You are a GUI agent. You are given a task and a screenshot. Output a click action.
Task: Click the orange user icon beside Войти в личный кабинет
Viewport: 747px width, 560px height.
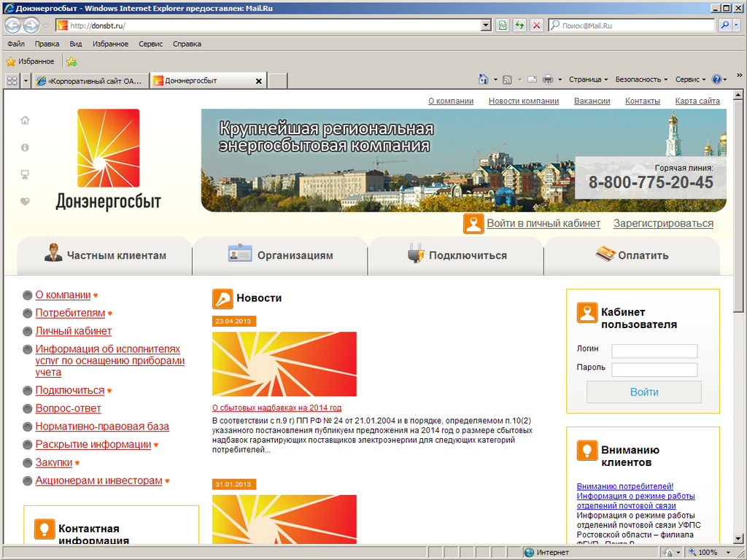pos(473,224)
